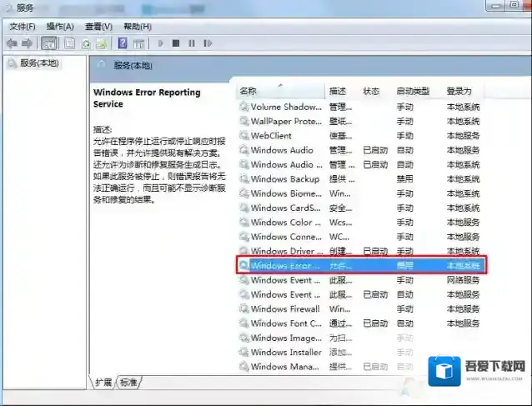
Task: Click 已启动 status in Windows Driver row
Action: pos(375,251)
